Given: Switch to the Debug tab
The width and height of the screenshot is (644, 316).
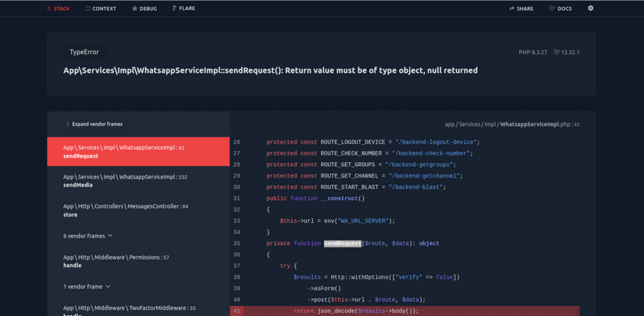Looking at the screenshot, I should [148, 9].
